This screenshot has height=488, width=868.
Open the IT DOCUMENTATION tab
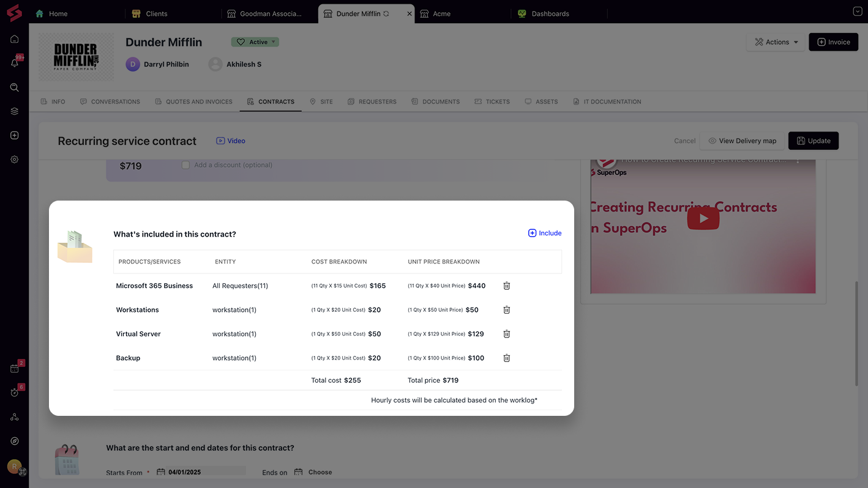607,102
